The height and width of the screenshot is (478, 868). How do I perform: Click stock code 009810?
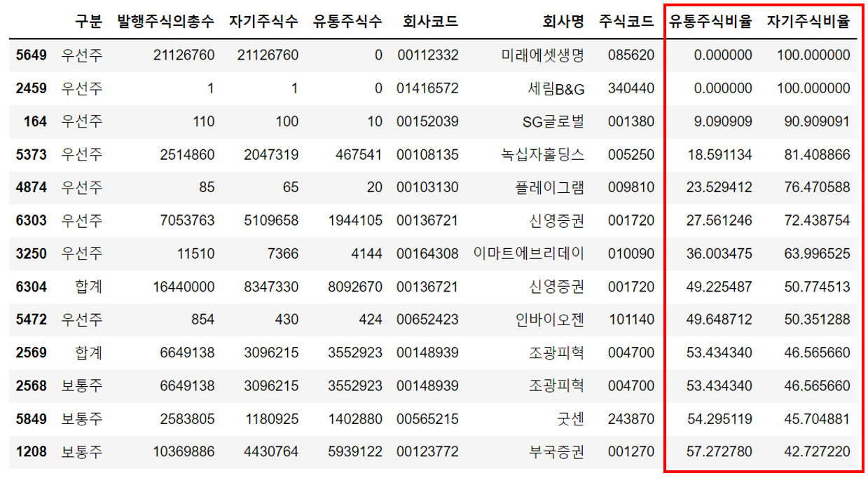(x=631, y=187)
